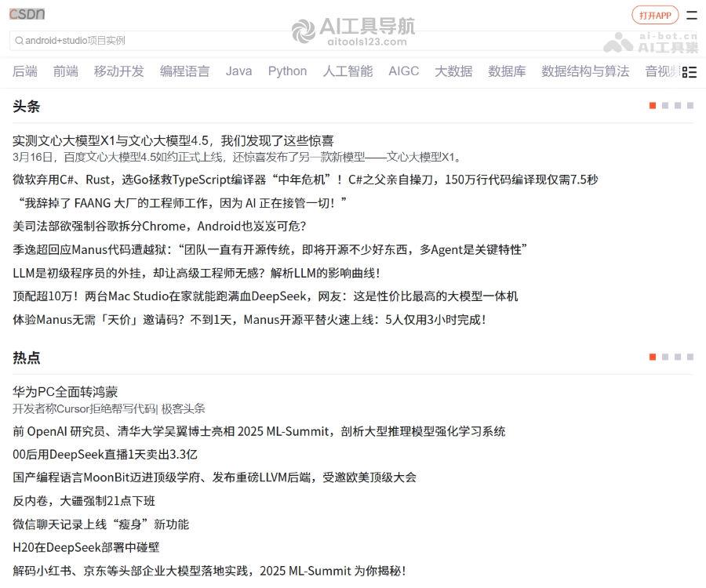Open 华为PC全面转鸿蒙 headline
The image size is (706, 588).
pos(65,392)
